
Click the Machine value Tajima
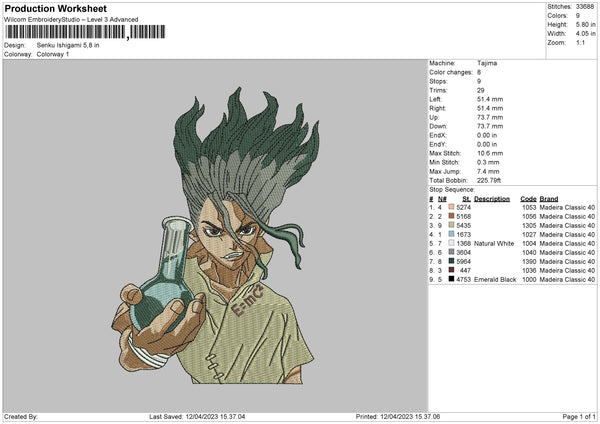(x=487, y=63)
